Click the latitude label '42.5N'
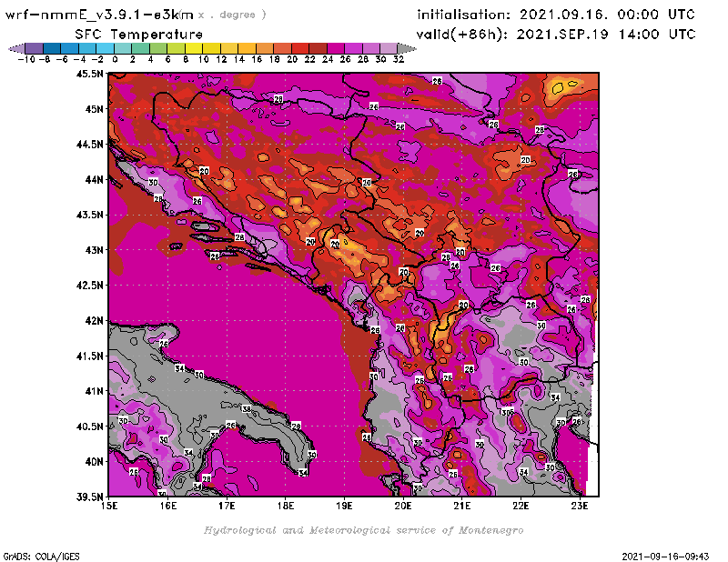Viewport: 728px width, 562px height. pyautogui.click(x=90, y=285)
